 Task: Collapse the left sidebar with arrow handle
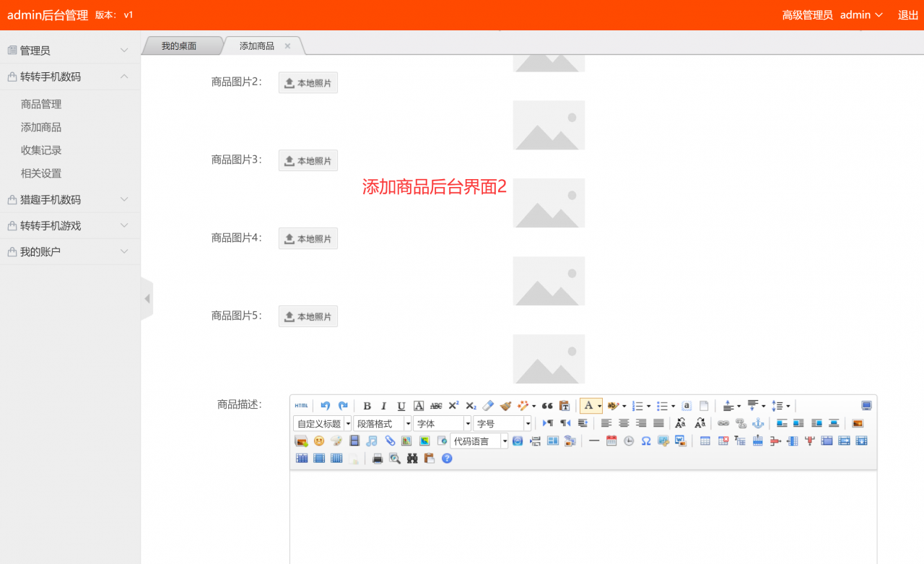pyautogui.click(x=147, y=298)
